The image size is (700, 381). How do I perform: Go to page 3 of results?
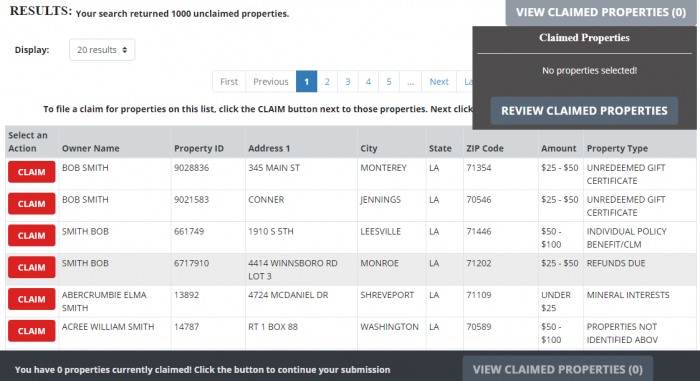pos(348,81)
